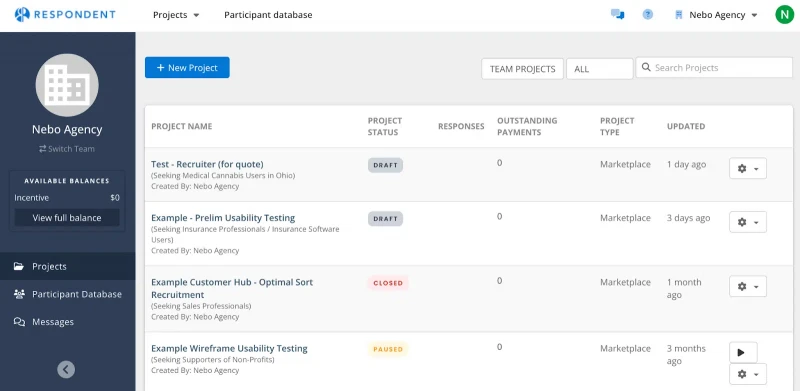Click the Respondent logo

click(65, 15)
